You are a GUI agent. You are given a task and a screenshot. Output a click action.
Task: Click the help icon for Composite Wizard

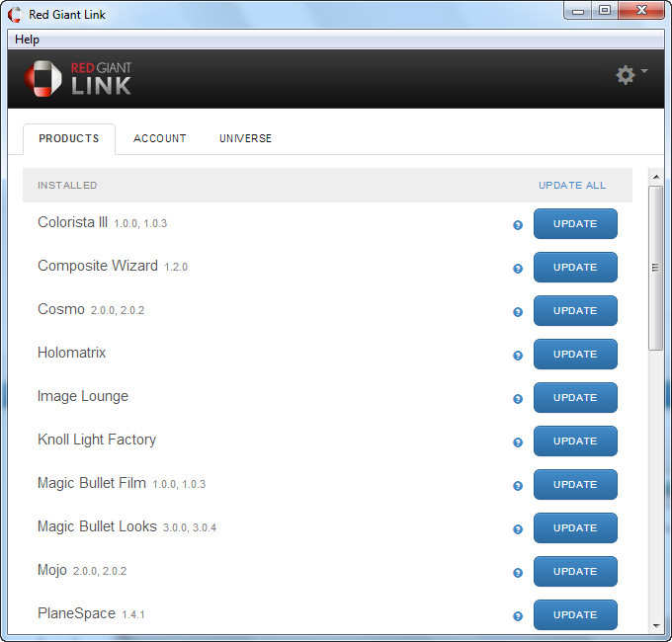518,269
